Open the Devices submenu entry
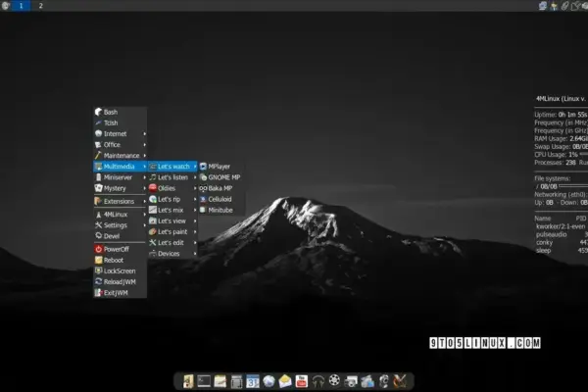Image resolution: width=588 pixels, height=392 pixels. click(x=172, y=253)
